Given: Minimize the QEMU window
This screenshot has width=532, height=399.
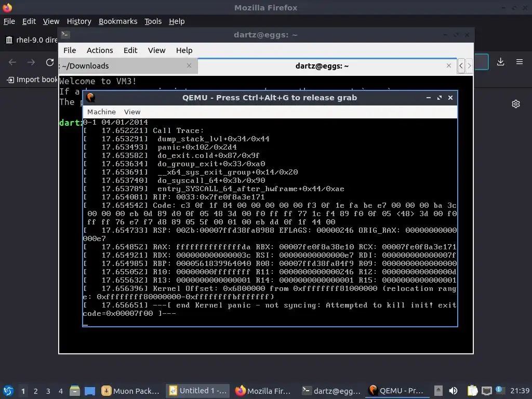Looking at the screenshot, I should 429,98.
